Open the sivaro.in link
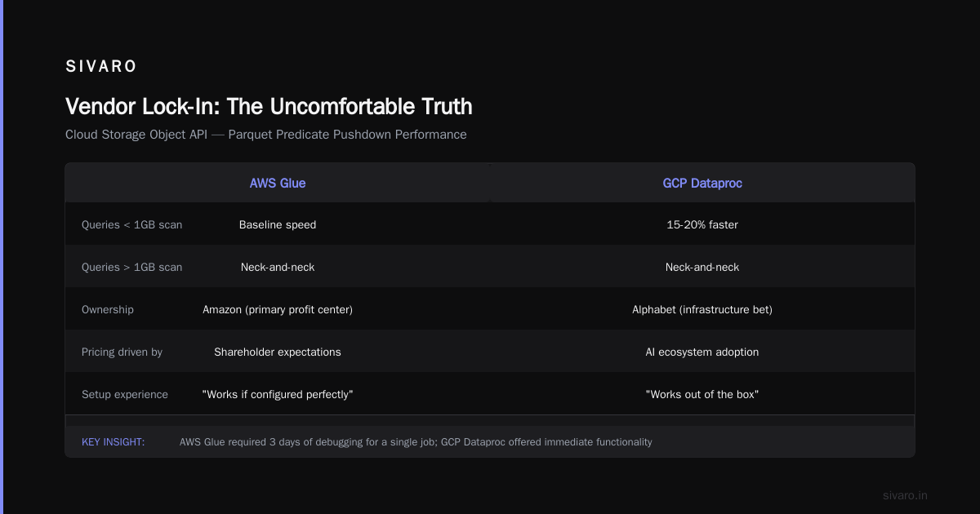980x514 pixels. pyautogui.click(x=905, y=495)
